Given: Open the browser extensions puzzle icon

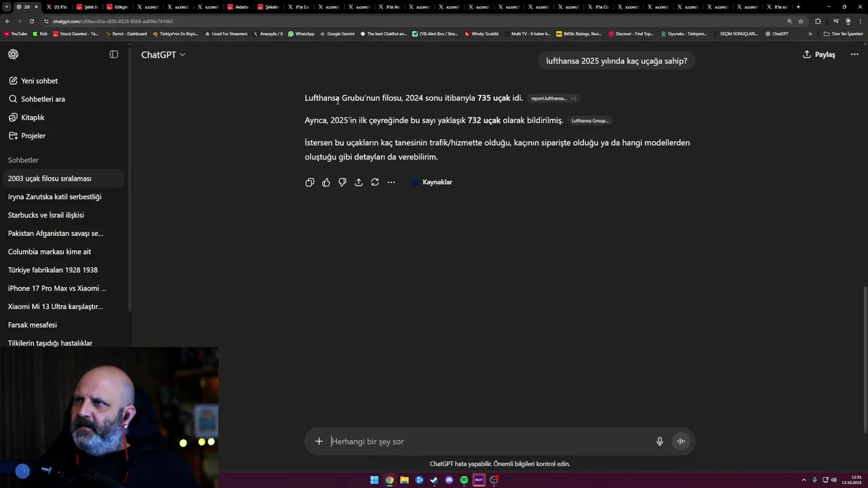Looking at the screenshot, I should pos(818,21).
